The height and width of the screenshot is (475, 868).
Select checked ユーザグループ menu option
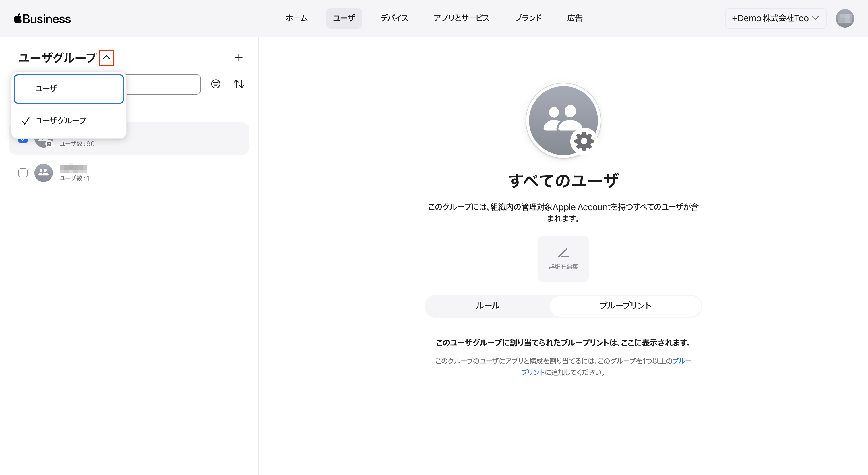click(x=69, y=121)
